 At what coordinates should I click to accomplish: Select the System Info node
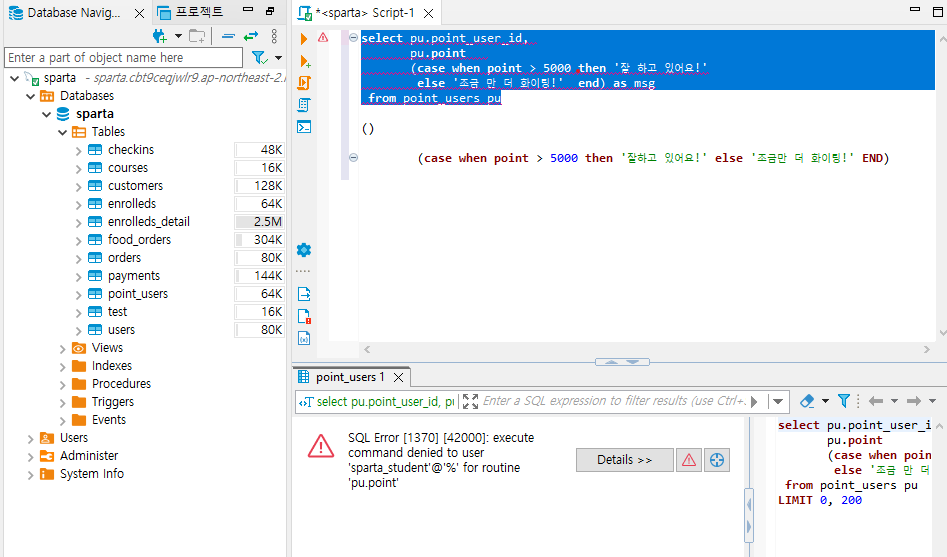(x=91, y=474)
